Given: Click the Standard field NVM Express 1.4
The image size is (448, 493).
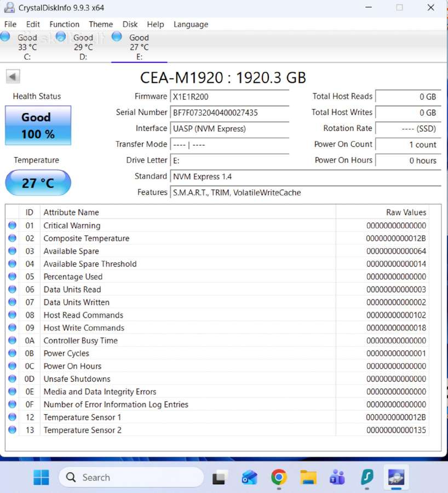Looking at the screenshot, I should click(306, 176).
